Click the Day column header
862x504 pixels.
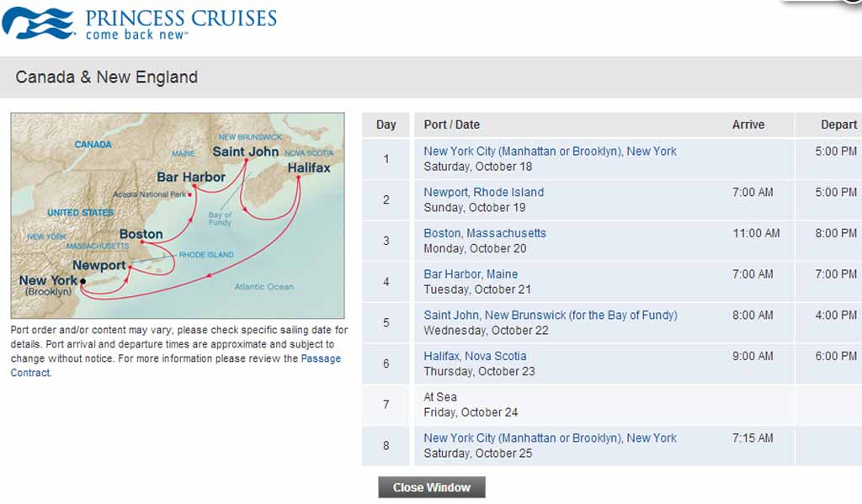click(386, 125)
